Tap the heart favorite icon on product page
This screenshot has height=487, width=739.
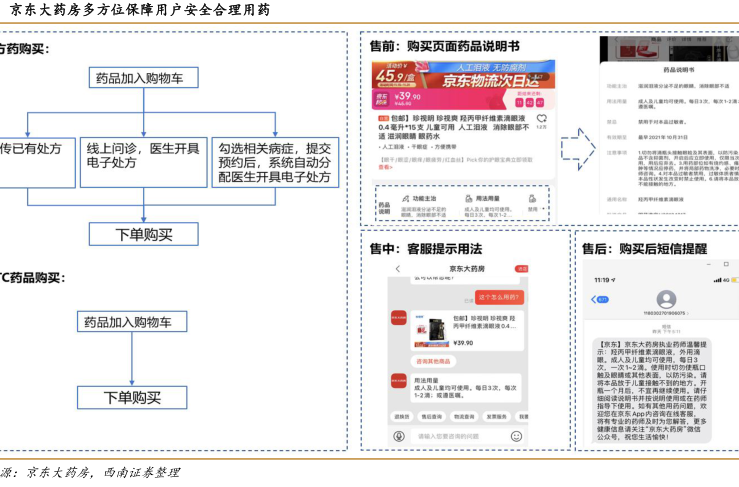(x=541, y=118)
